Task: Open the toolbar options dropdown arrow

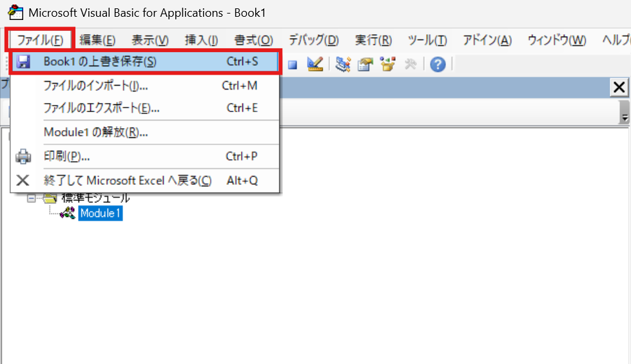Action: tap(624, 113)
